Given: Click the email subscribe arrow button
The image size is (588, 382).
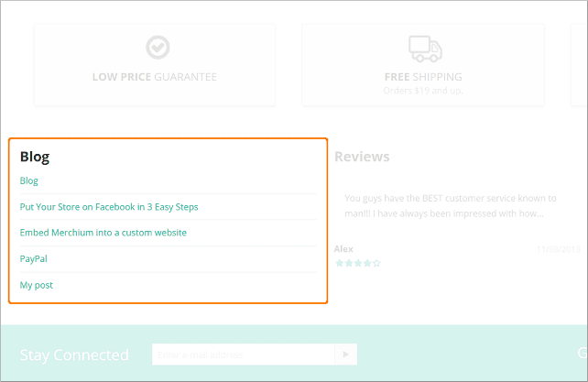Looking at the screenshot, I should click(346, 355).
